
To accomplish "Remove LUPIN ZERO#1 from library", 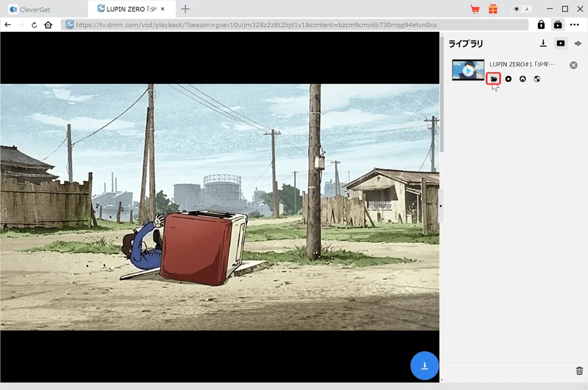I will coord(573,65).
